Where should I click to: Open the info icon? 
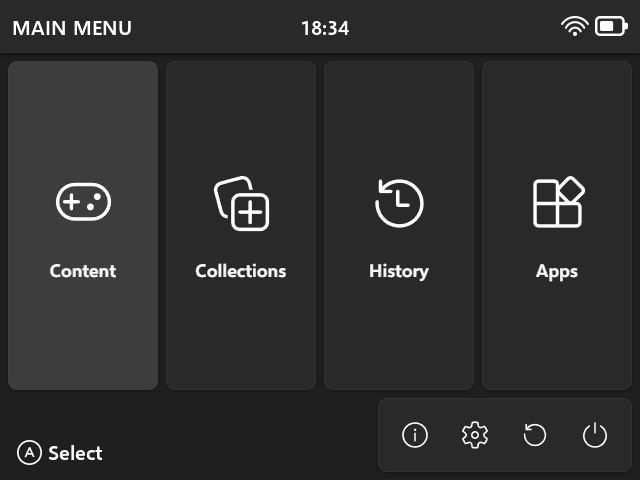(415, 435)
